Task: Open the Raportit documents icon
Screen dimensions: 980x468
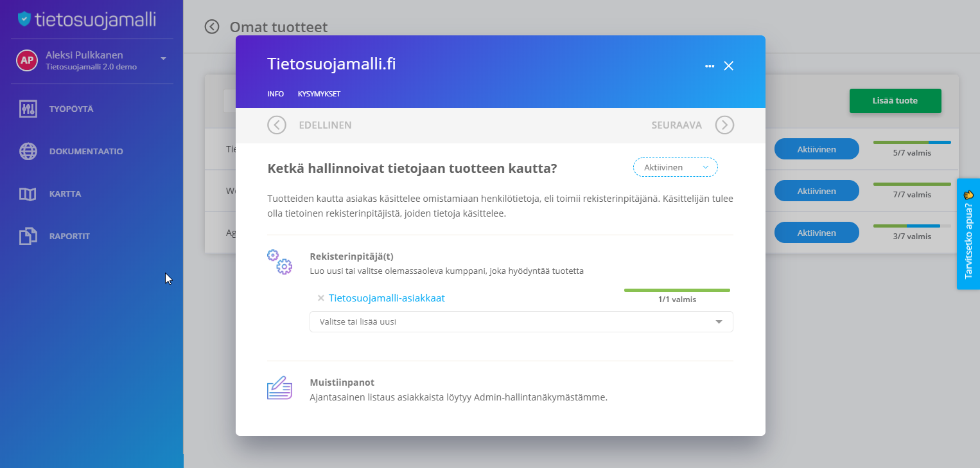Action: click(x=28, y=236)
